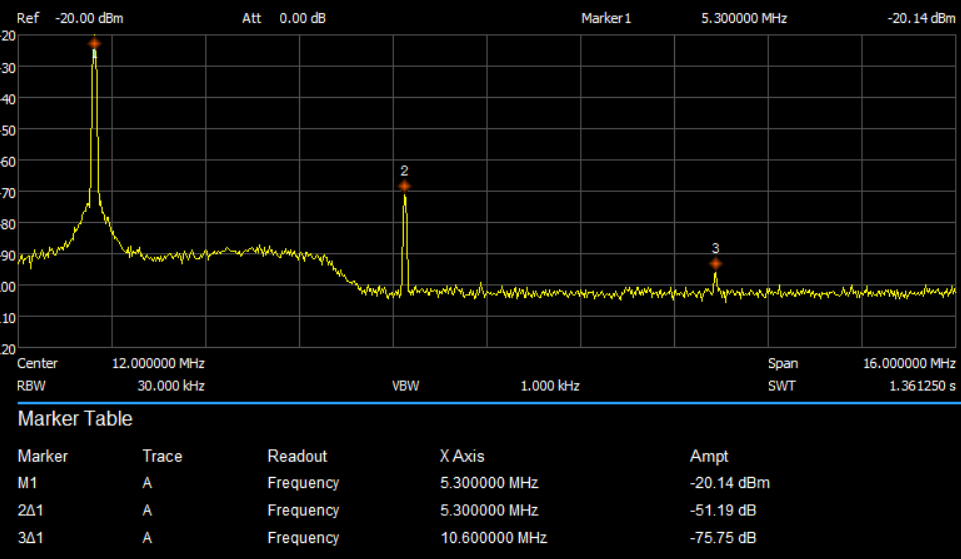Select the 3Δ1 row in the marker table
The height and width of the screenshot is (559, 961).
30,537
